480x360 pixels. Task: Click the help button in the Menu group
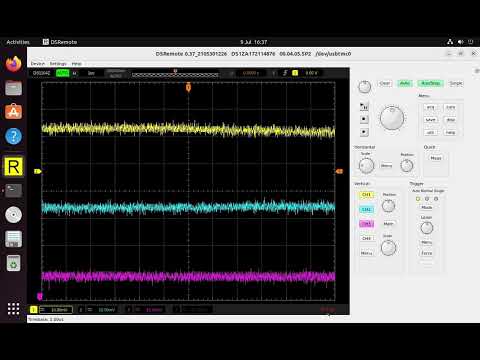pyautogui.click(x=451, y=132)
